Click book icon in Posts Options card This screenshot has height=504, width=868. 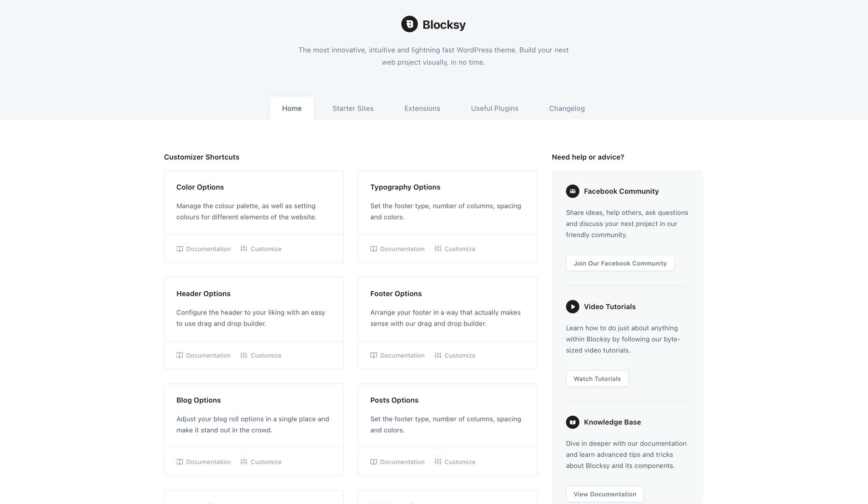pos(373,462)
